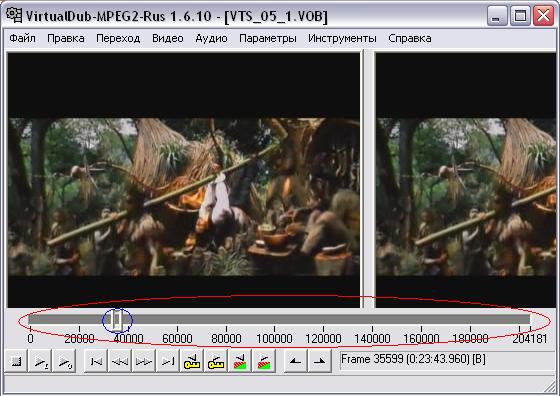The height and width of the screenshot is (396, 560).
Task: Step backward one frame
Action: point(120,361)
